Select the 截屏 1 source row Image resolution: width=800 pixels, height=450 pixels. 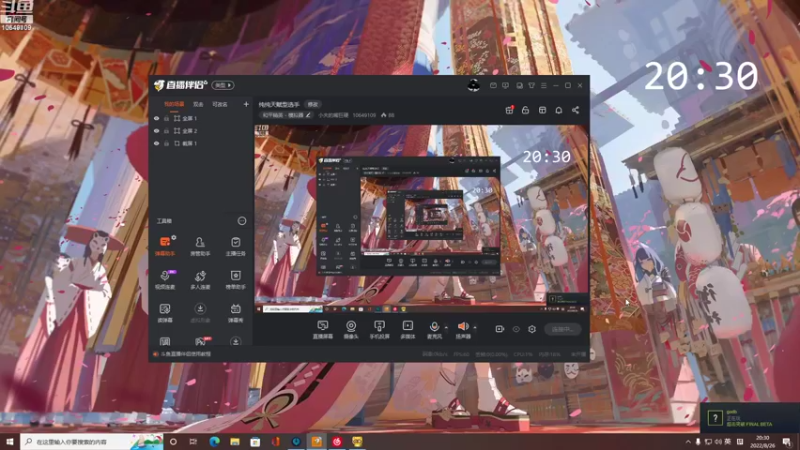point(202,144)
